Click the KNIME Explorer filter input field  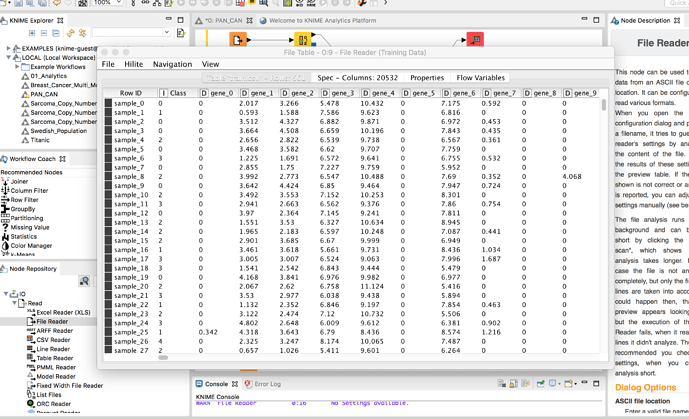tap(127, 33)
